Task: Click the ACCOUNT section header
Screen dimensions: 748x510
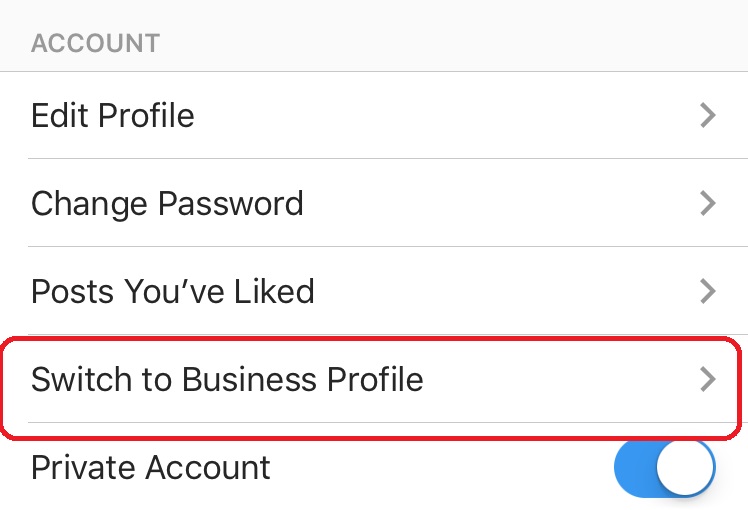Action: 95,44
